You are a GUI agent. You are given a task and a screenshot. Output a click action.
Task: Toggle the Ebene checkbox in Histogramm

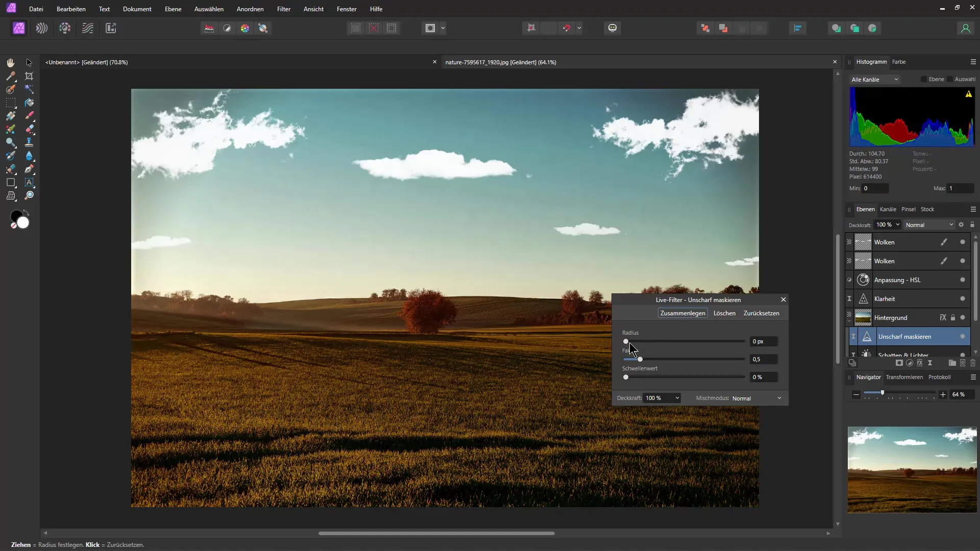pyautogui.click(x=924, y=79)
